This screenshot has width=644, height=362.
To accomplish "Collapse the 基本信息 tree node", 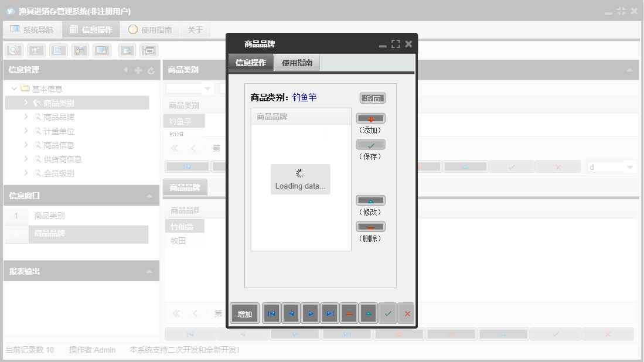I will click(x=15, y=88).
